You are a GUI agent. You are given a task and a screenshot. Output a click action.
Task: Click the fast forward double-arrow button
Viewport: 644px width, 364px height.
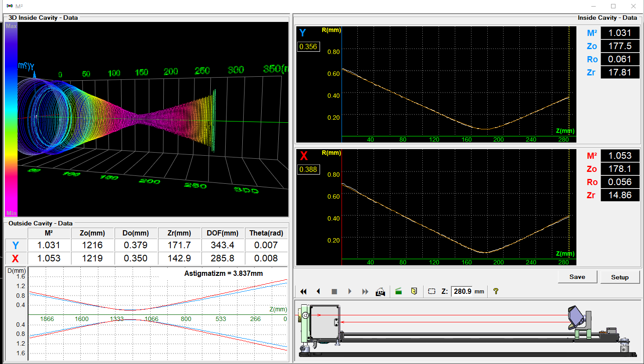click(x=365, y=291)
